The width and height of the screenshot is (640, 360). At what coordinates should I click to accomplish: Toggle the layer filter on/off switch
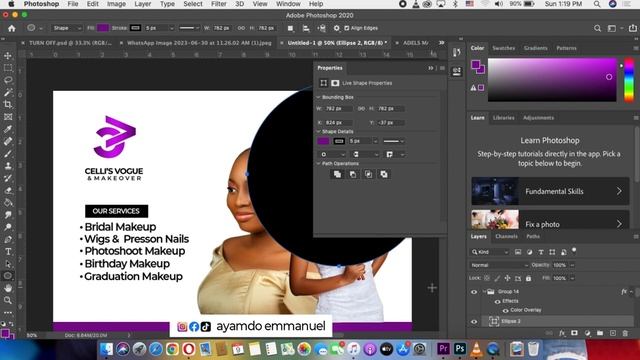574,250
